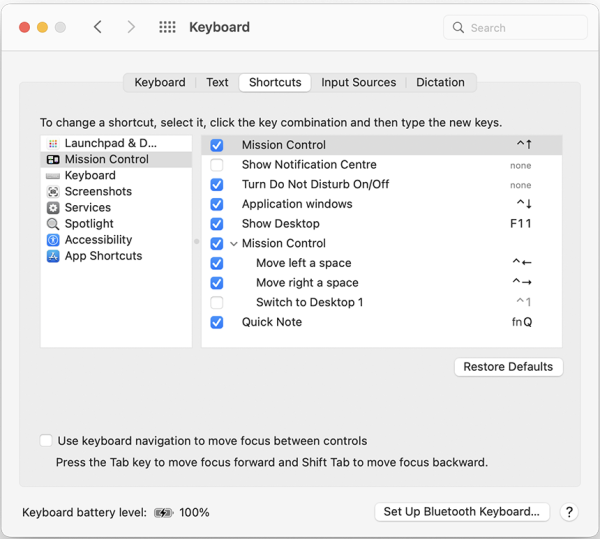Switch to the Keyboard tab
The width and height of the screenshot is (600, 539).
160,82
